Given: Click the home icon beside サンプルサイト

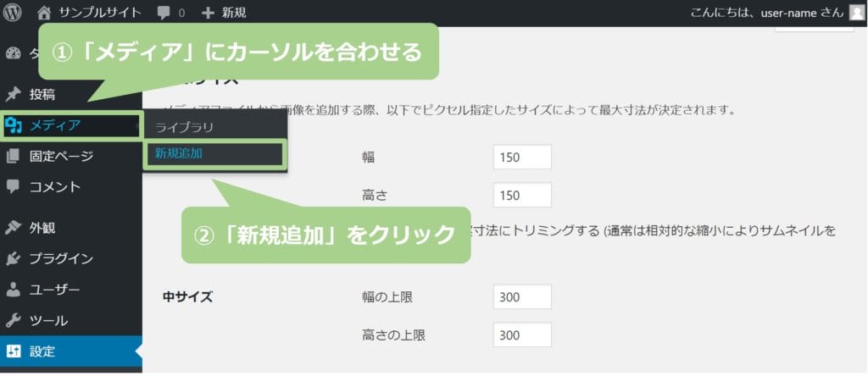Looking at the screenshot, I should [x=45, y=14].
